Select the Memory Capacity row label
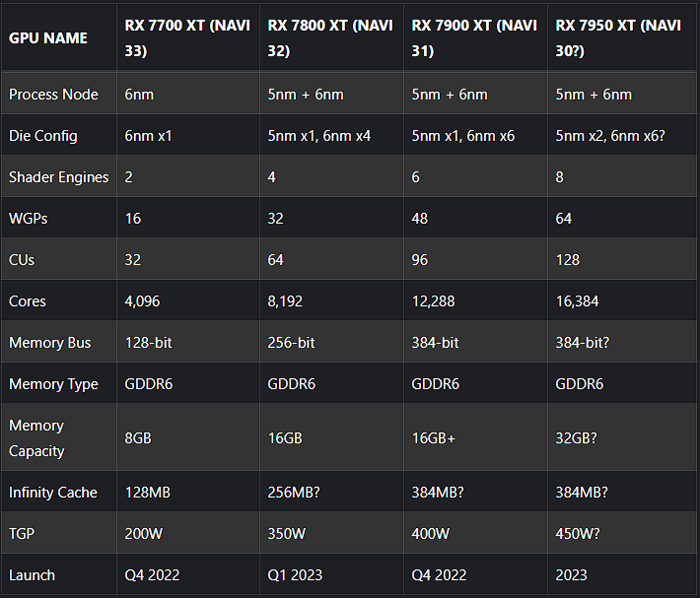 point(36,438)
